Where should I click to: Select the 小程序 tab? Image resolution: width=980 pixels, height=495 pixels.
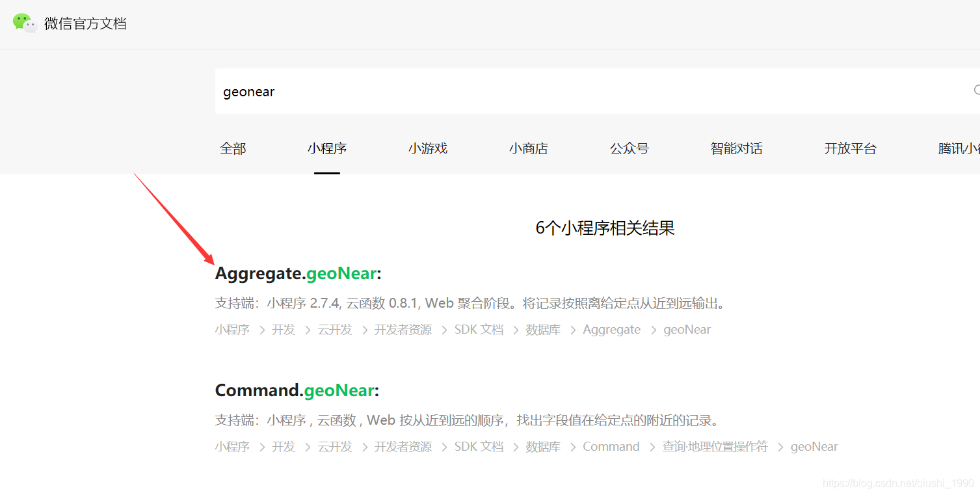(327, 148)
